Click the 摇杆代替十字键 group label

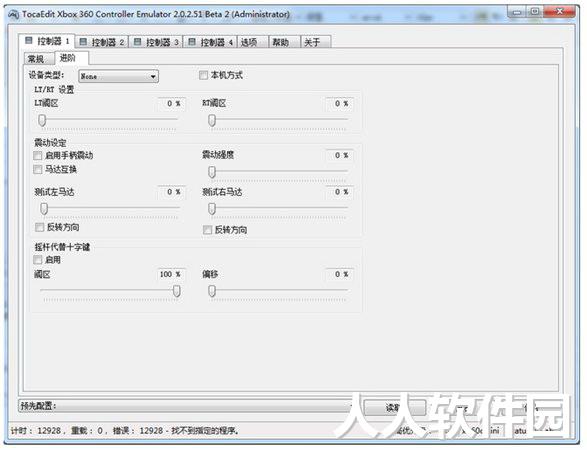(x=62, y=247)
